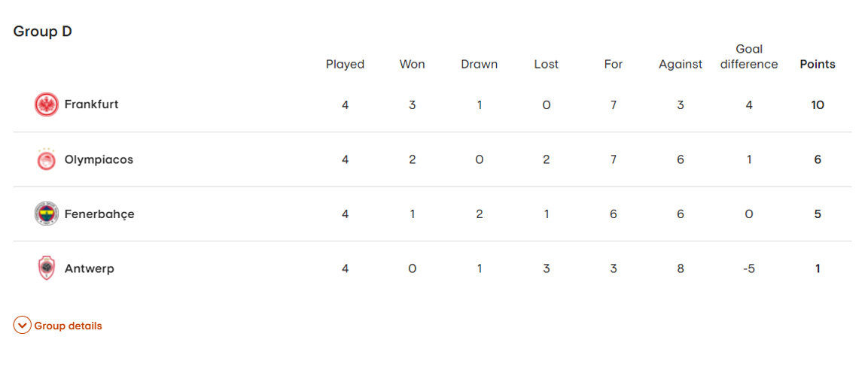Viewport: 868px width, 379px height.
Task: Click Frankfurt's 10 points value
Action: tap(818, 105)
